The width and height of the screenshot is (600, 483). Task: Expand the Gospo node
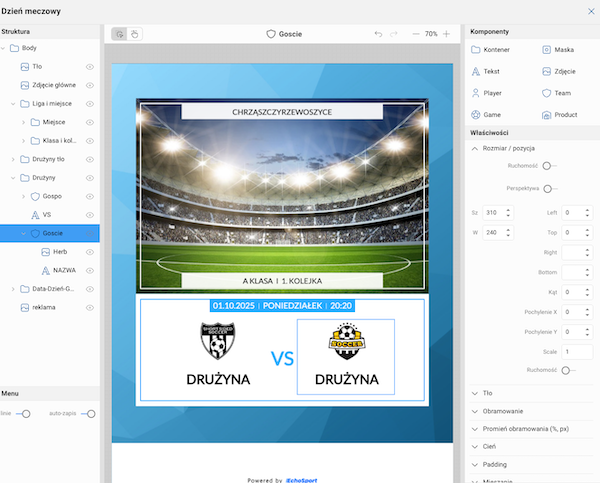[23, 196]
